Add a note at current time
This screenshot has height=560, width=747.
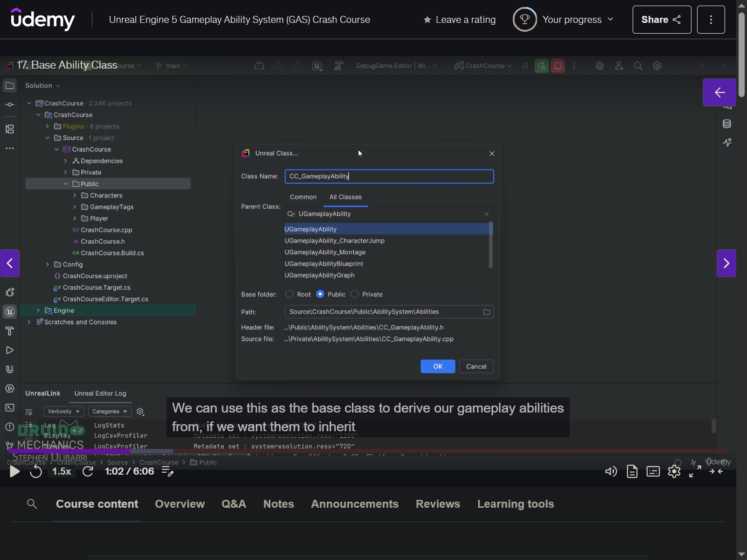pos(168,472)
